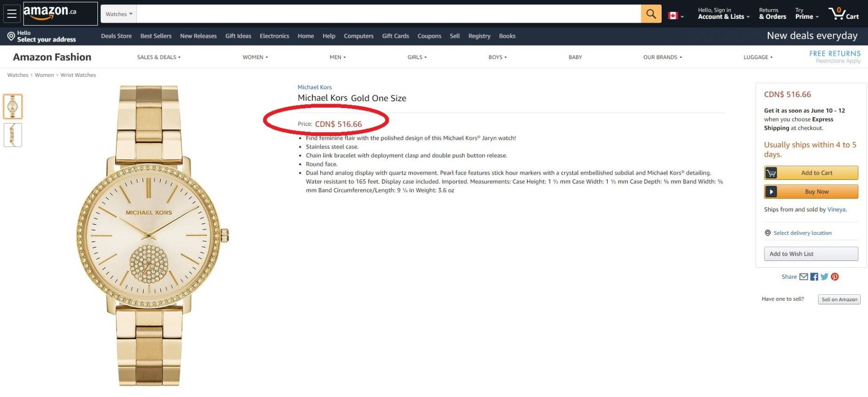
Task: Open the hamburger navigation menu
Action: [12, 14]
